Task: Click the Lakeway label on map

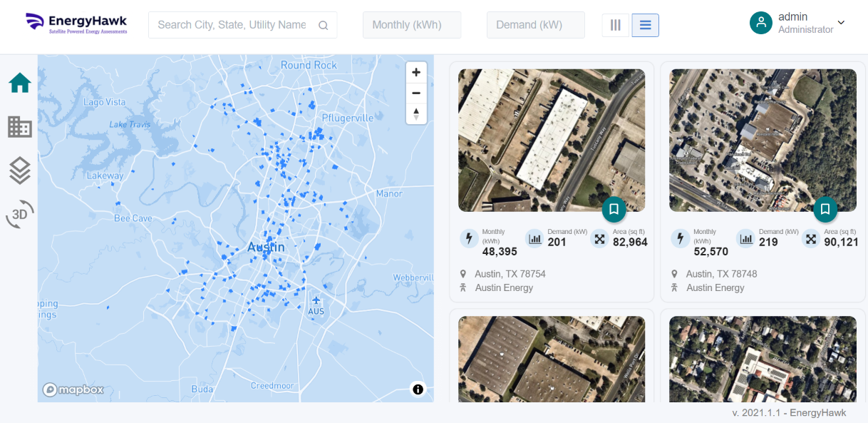Action: [x=105, y=175]
